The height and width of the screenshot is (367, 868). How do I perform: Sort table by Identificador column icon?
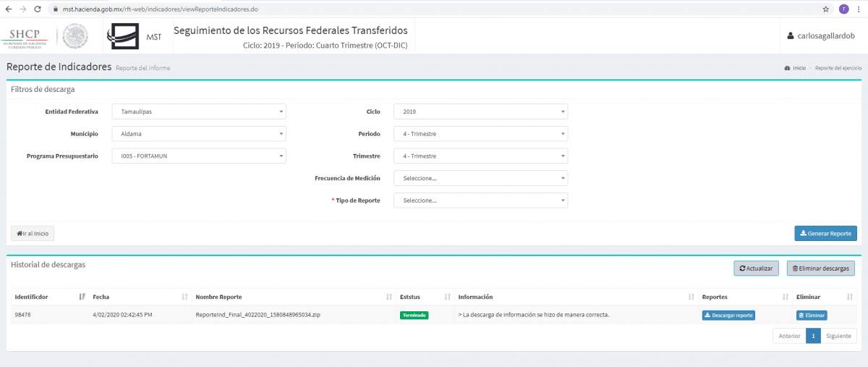tap(81, 297)
